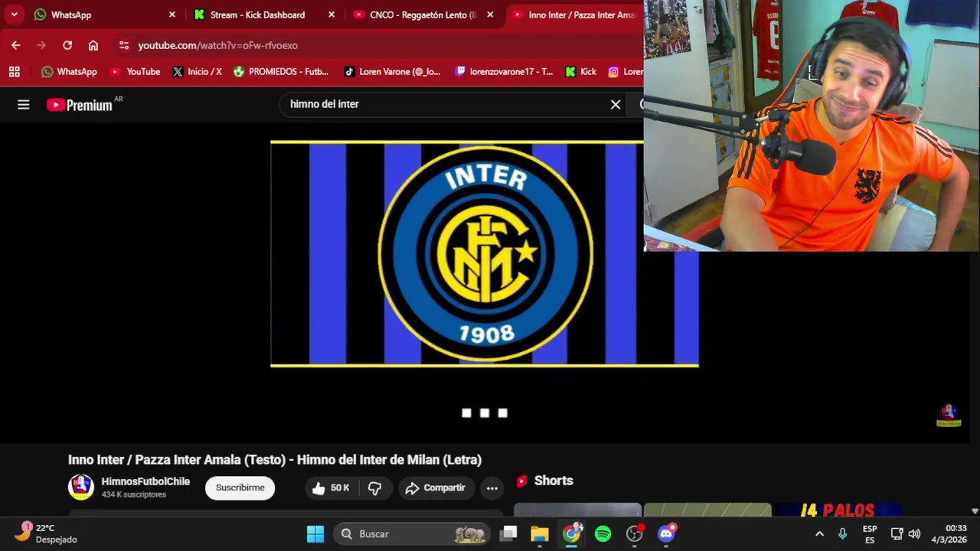This screenshot has width=980, height=551.
Task: Read the video title Inno Inter / Pazza Inter Amala
Action: [x=274, y=460]
